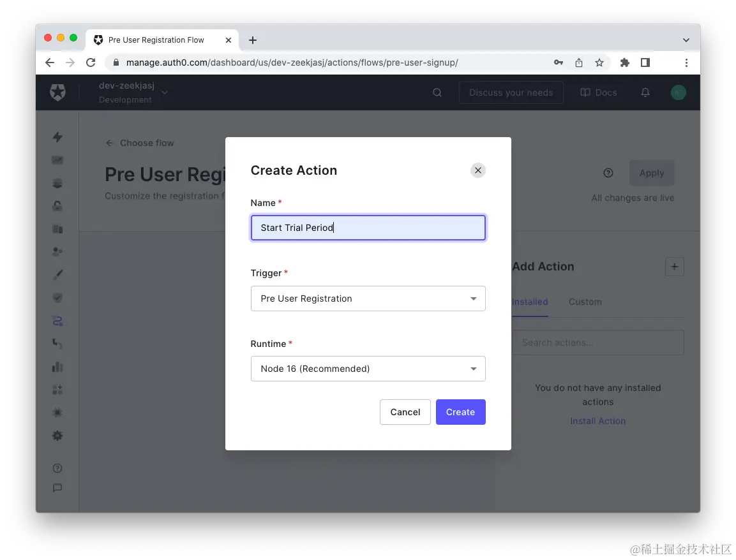
Task: Click the highlighted Actions flow icon
Action: click(x=57, y=320)
